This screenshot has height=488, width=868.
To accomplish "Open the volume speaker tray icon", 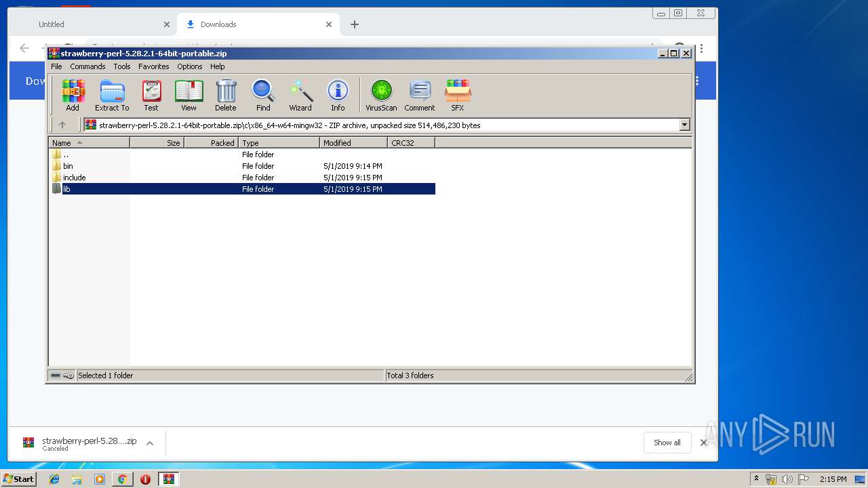I will tap(787, 479).
